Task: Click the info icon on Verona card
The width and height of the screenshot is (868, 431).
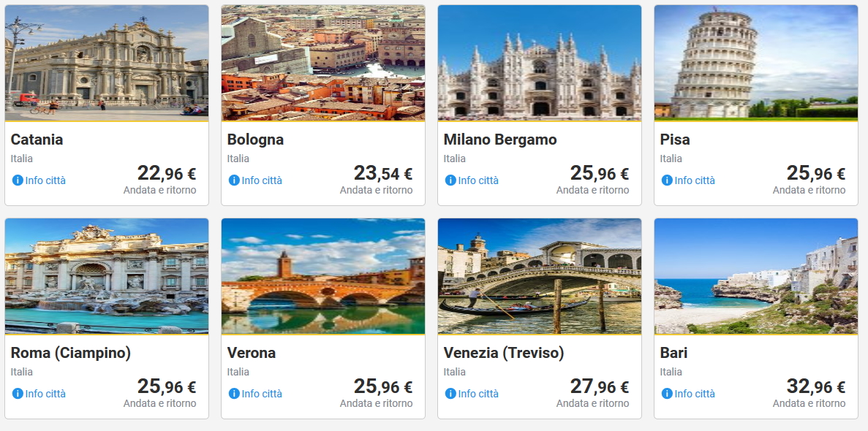Action: (x=234, y=394)
